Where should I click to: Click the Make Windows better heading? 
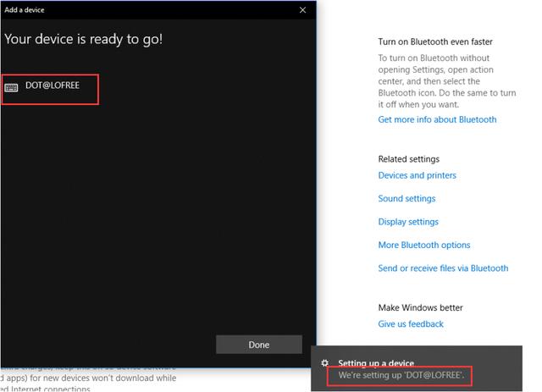(x=420, y=307)
